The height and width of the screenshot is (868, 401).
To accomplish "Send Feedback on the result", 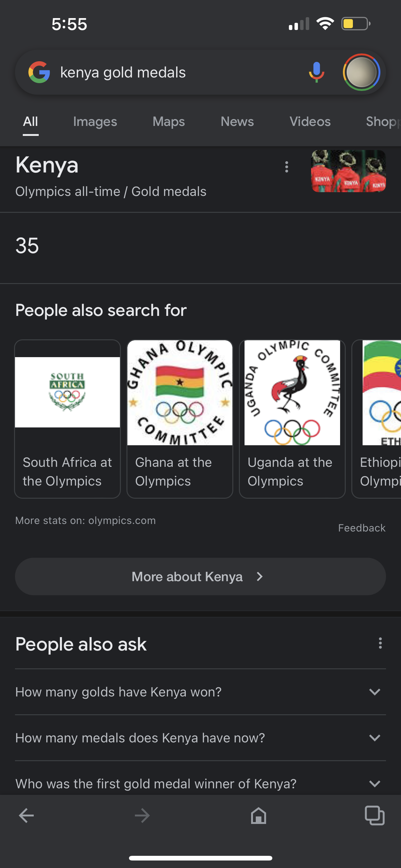I will pyautogui.click(x=362, y=528).
